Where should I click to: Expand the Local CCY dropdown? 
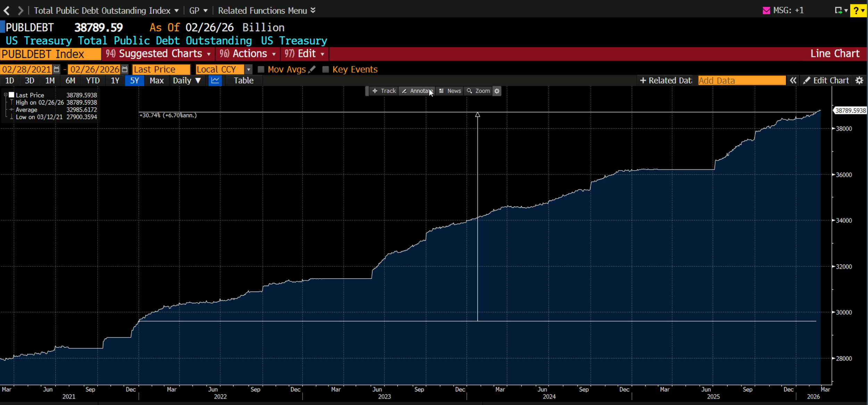(248, 69)
